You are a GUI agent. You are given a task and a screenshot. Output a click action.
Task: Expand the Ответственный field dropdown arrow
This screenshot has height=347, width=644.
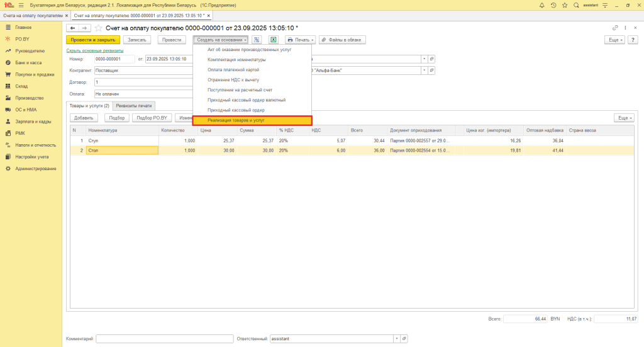pos(397,339)
